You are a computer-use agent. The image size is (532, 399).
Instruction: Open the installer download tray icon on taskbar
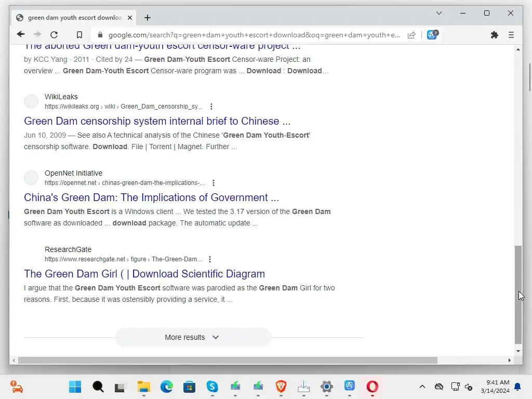[303, 387]
